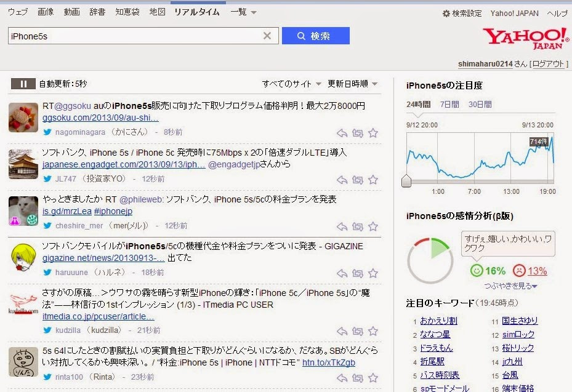Click the blue 検索 search button
572x392 pixels.
point(315,36)
